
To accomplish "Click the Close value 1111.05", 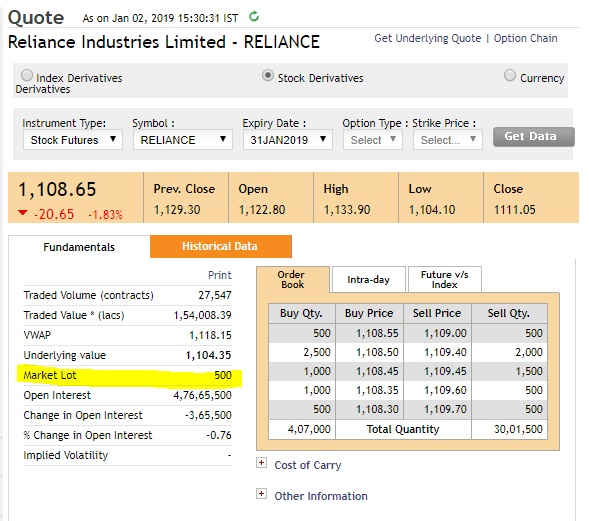I will 515,210.
